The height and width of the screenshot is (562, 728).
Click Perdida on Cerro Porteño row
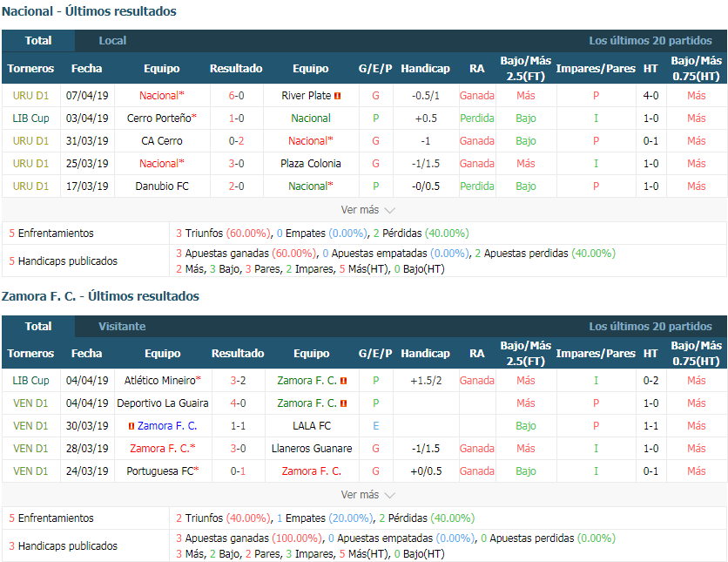coord(477,118)
